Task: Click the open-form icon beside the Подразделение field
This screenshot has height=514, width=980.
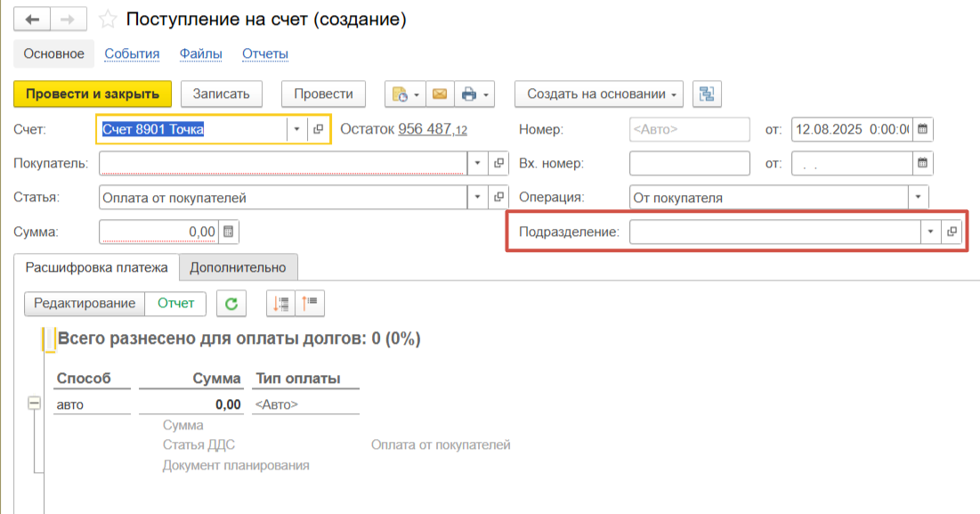Action: [952, 232]
